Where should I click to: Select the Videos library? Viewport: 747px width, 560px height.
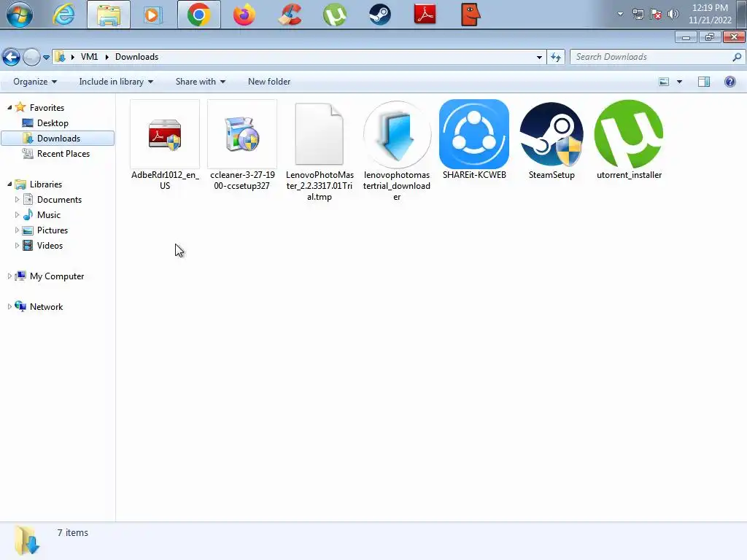[x=50, y=245]
